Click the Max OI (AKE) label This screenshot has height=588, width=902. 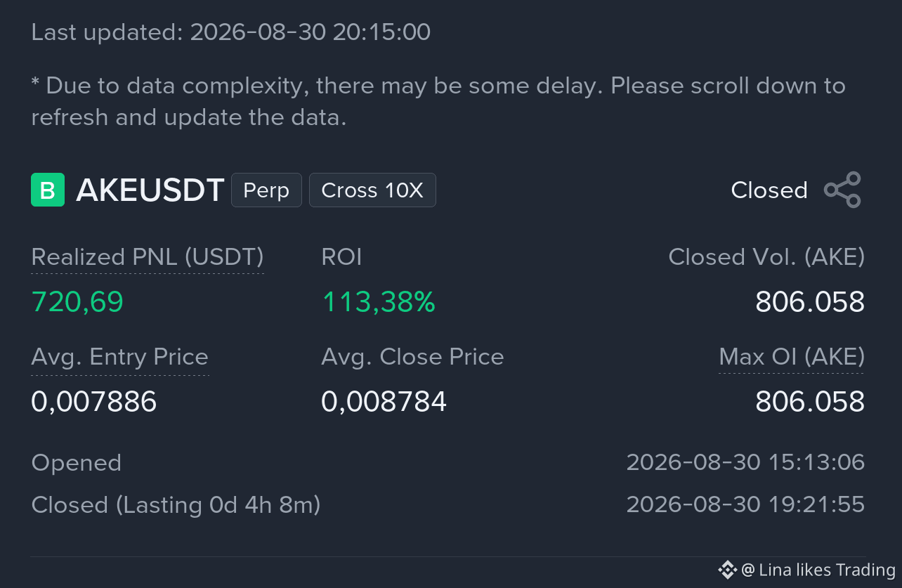point(792,357)
